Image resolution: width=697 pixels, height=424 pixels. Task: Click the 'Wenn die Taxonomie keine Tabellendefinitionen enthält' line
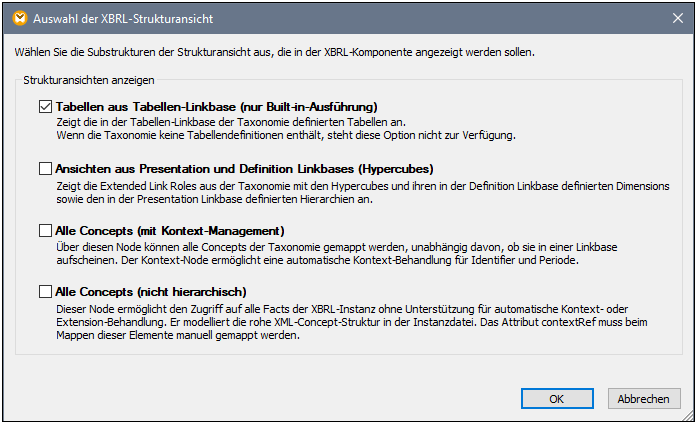(285, 135)
